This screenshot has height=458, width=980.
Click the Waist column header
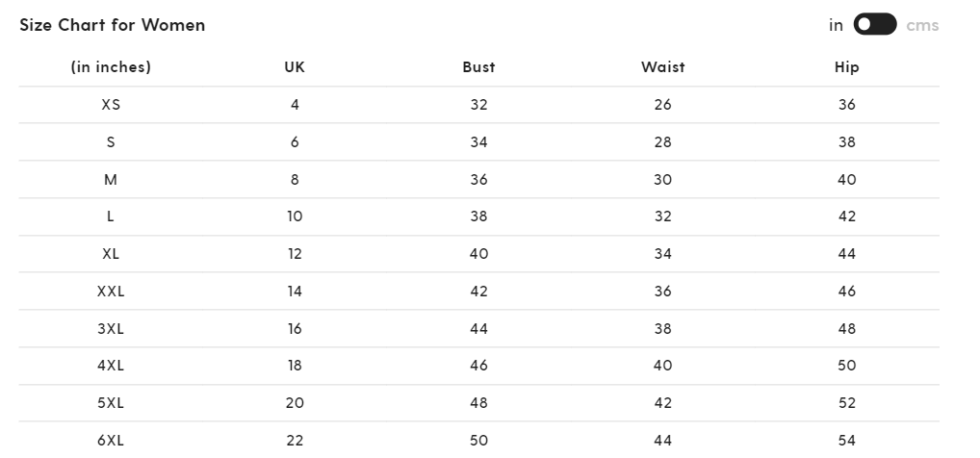(x=662, y=67)
